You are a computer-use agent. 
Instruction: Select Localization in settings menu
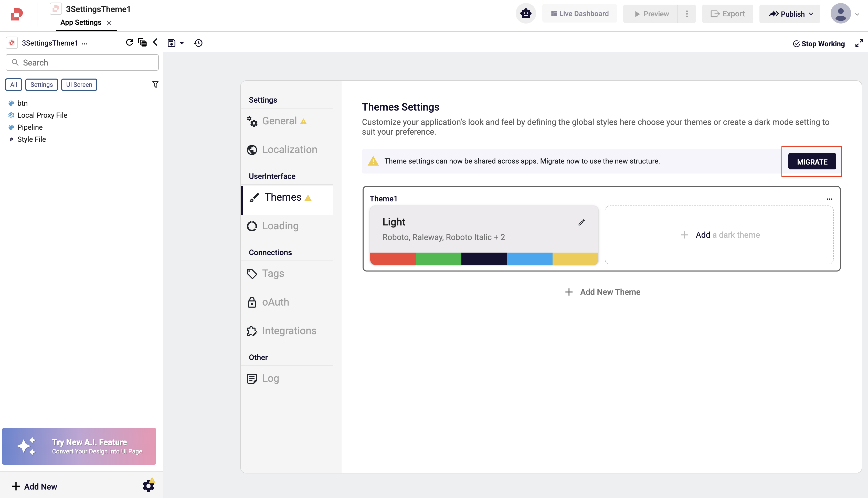pyautogui.click(x=289, y=149)
